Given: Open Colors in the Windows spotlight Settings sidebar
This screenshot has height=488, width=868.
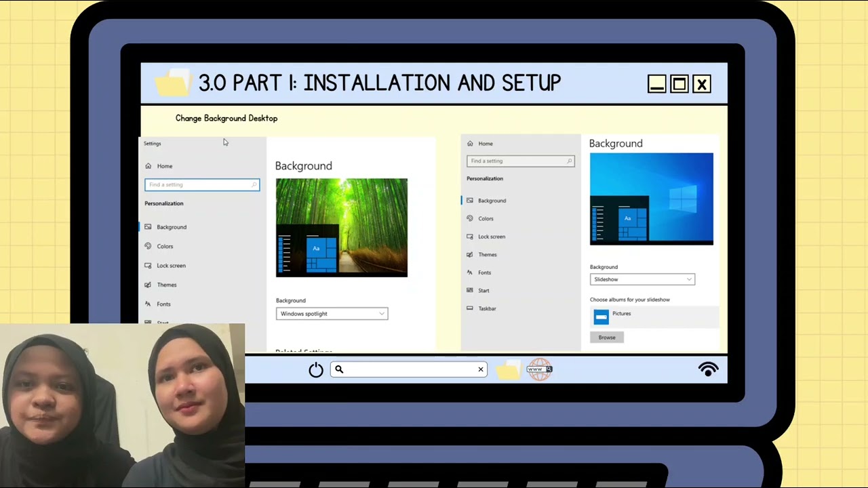Looking at the screenshot, I should tap(165, 246).
